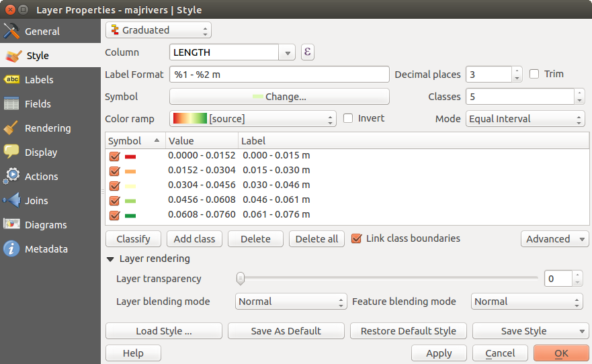Click the Label Format text field
The width and height of the screenshot is (592, 364).
280,75
